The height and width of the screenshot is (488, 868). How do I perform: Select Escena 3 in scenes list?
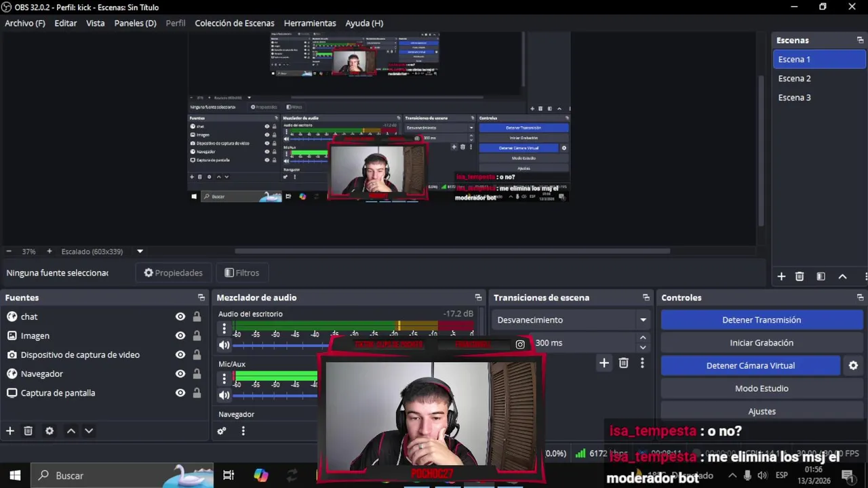click(x=819, y=98)
